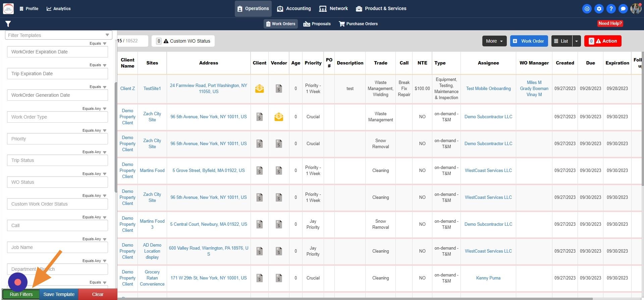Change Equals Any operator for Trip Status
Viewport: 644px width, 300px height.
(95, 152)
